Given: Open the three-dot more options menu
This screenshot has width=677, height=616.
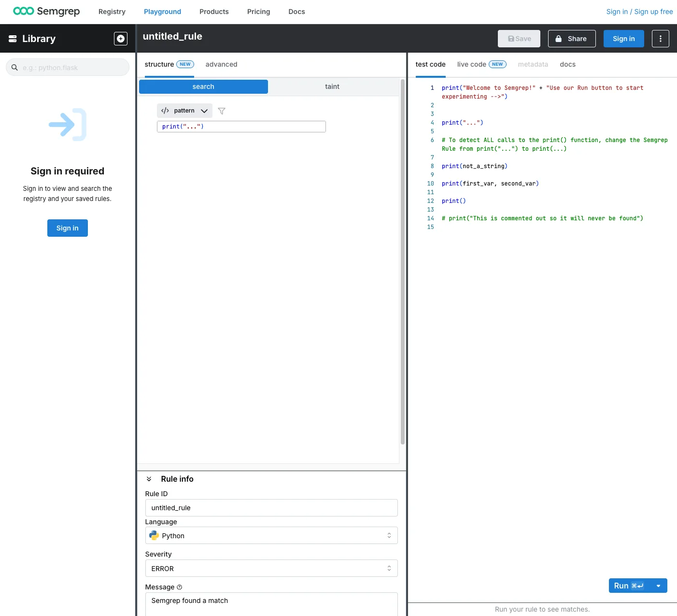Looking at the screenshot, I should [661, 39].
